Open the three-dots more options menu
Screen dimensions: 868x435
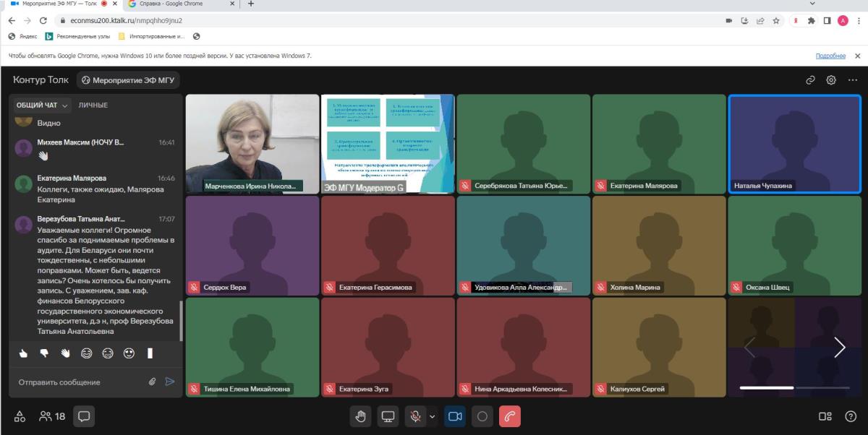[853, 80]
